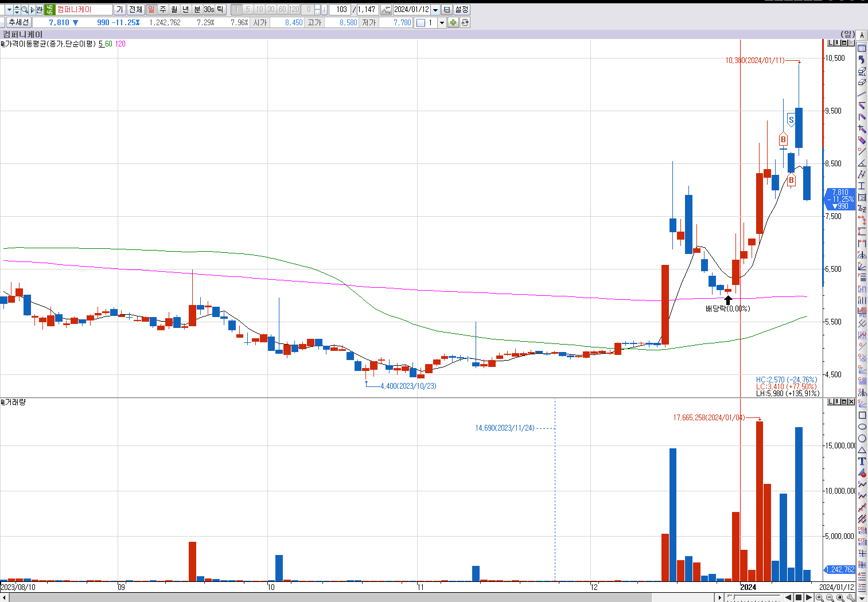
Task: Open the line color swatch box
Action: click(421, 23)
